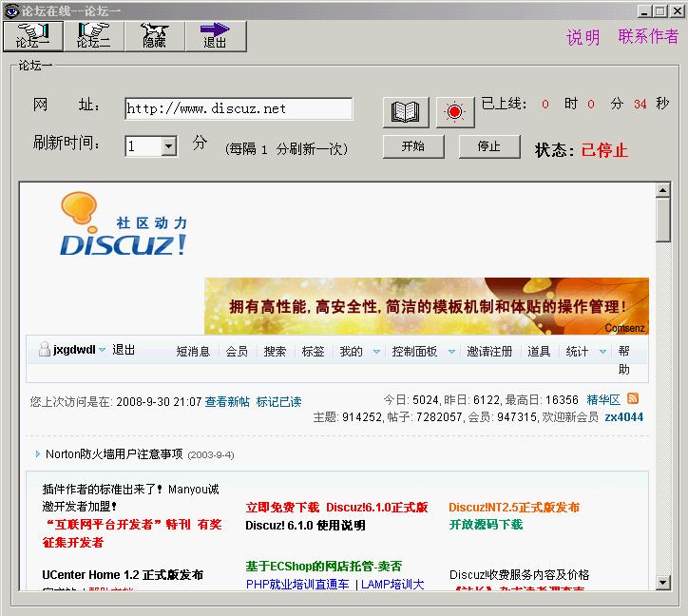Open 道具 items menu link
Screen dimensions: 688x616
(539, 351)
